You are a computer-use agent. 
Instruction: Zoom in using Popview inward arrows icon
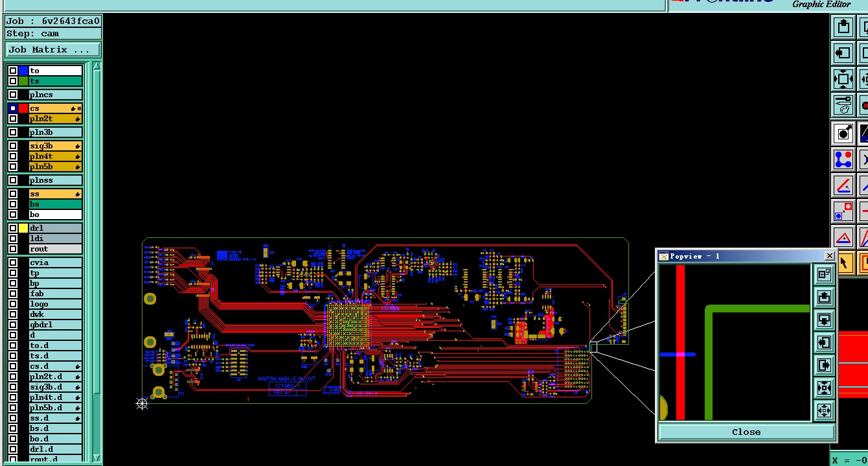click(x=824, y=388)
